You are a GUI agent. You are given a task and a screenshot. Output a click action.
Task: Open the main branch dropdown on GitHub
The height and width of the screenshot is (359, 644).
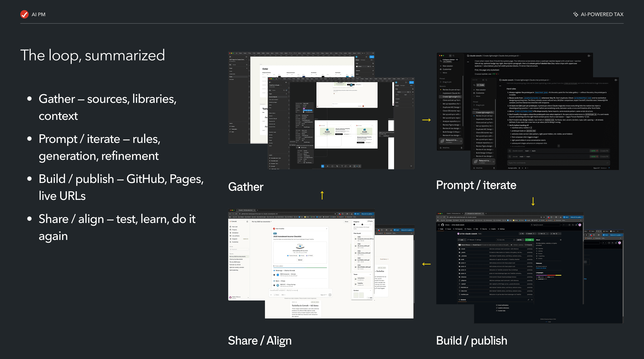pyautogui.click(x=462, y=240)
